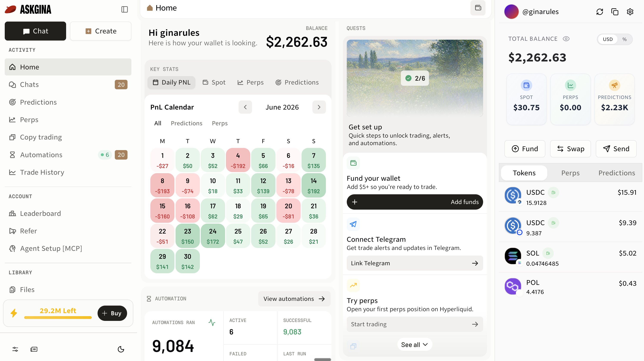Open the Predictions balance card
The width and height of the screenshot is (644, 361).
click(614, 99)
